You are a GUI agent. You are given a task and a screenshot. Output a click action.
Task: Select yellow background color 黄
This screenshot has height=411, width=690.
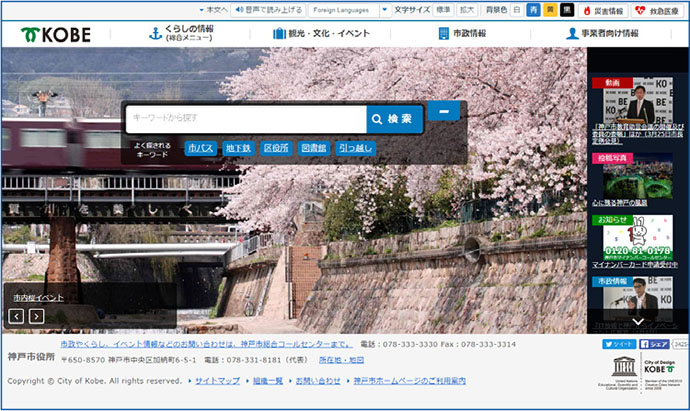click(550, 10)
